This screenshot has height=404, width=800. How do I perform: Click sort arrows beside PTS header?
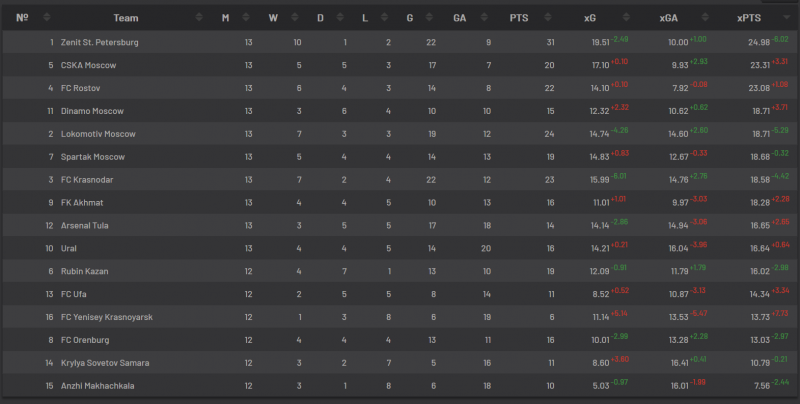click(x=547, y=17)
